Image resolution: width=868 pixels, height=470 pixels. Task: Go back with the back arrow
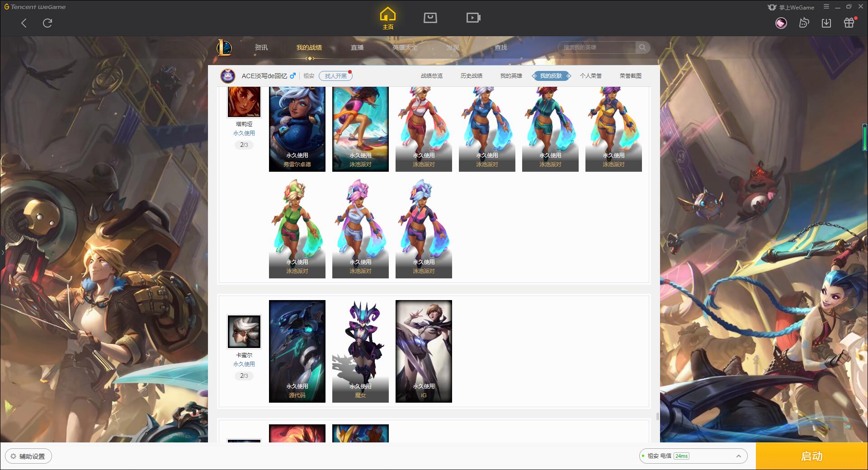coord(24,23)
